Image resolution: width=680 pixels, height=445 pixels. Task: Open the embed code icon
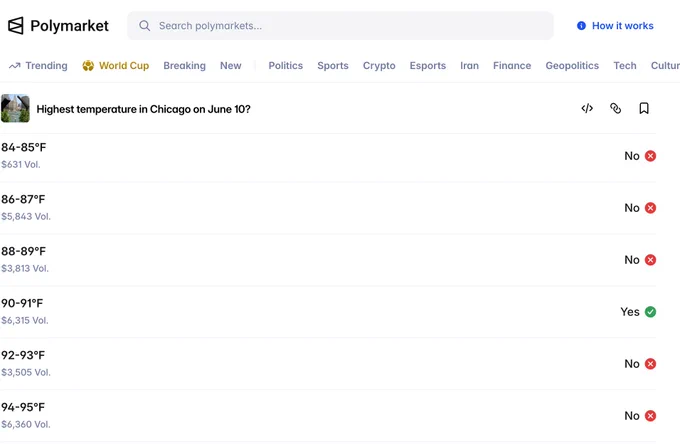tap(587, 108)
